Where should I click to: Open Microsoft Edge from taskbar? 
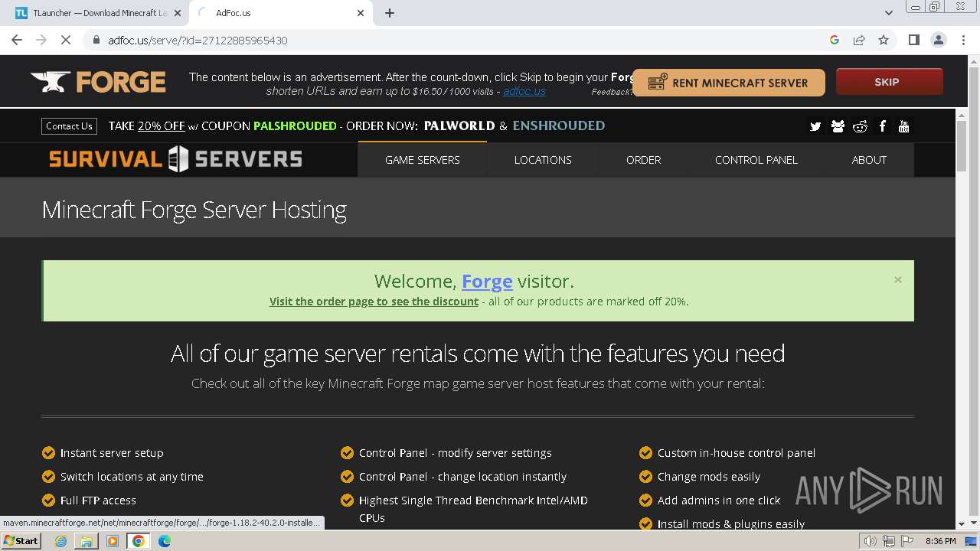pyautogui.click(x=165, y=541)
